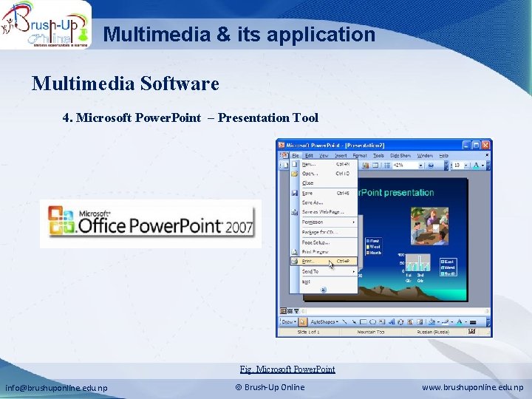Switch to Normal View button

click(283, 311)
